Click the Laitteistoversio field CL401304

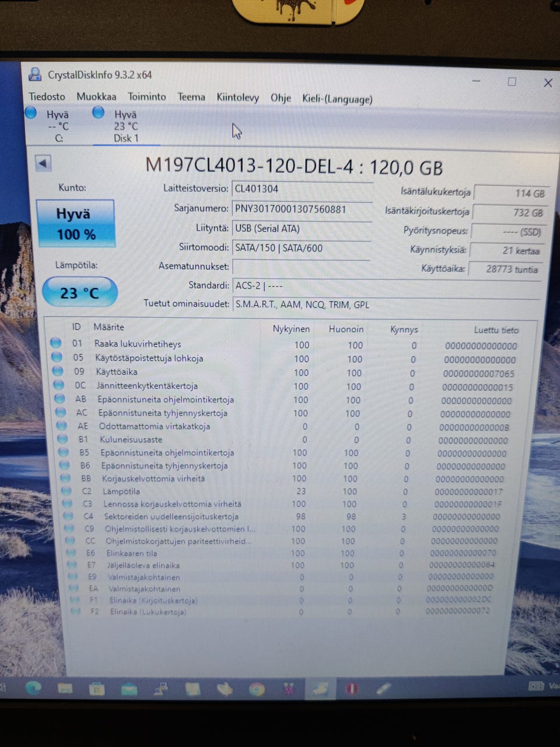pyautogui.click(x=302, y=189)
